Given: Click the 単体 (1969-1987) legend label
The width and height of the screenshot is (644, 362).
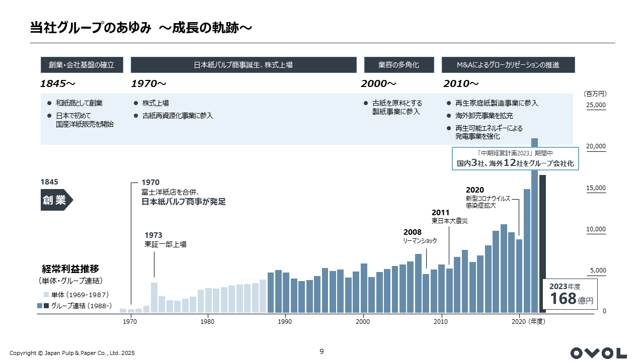Looking at the screenshot, I should tap(80, 295).
